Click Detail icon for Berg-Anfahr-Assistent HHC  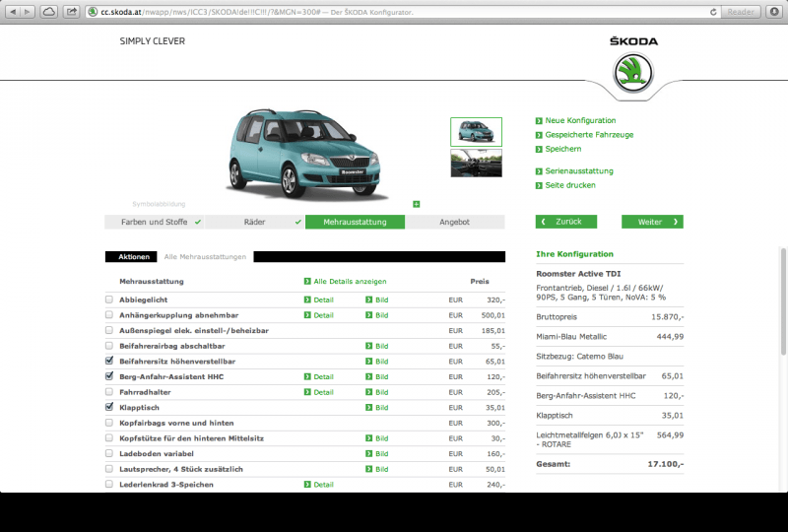307,376
